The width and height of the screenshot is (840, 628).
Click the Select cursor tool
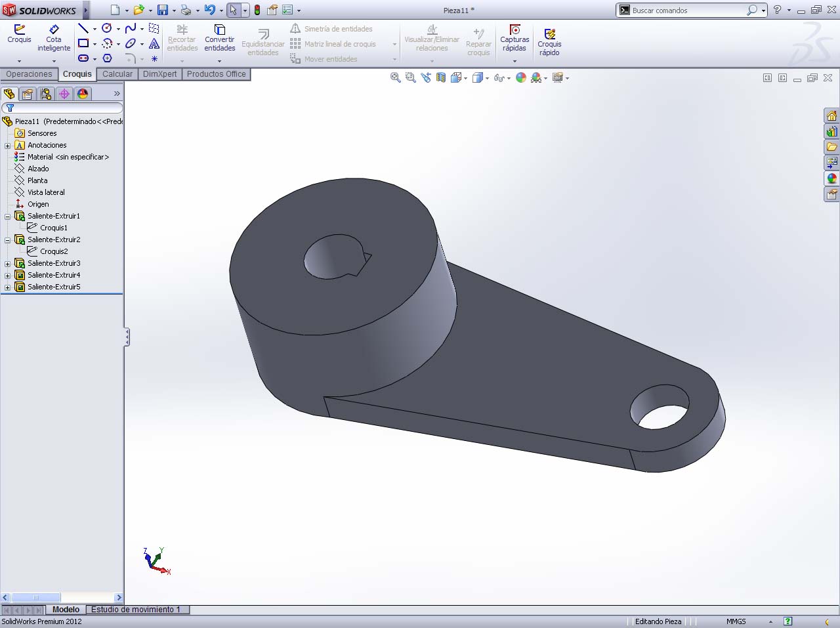pos(233,10)
